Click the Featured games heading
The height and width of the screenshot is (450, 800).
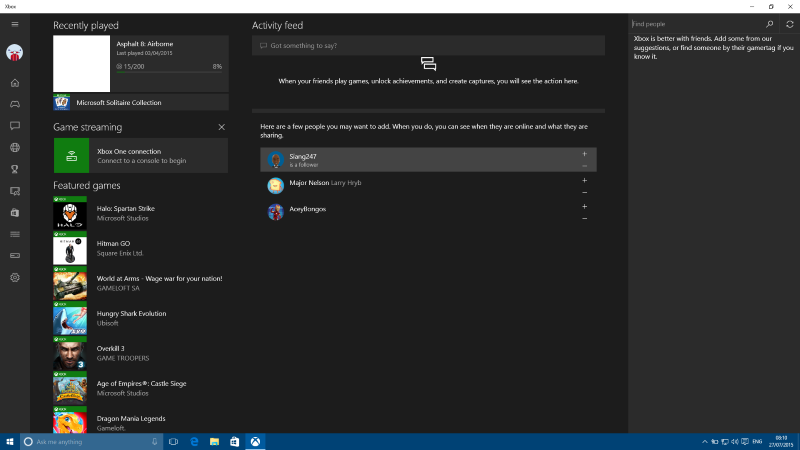87,186
